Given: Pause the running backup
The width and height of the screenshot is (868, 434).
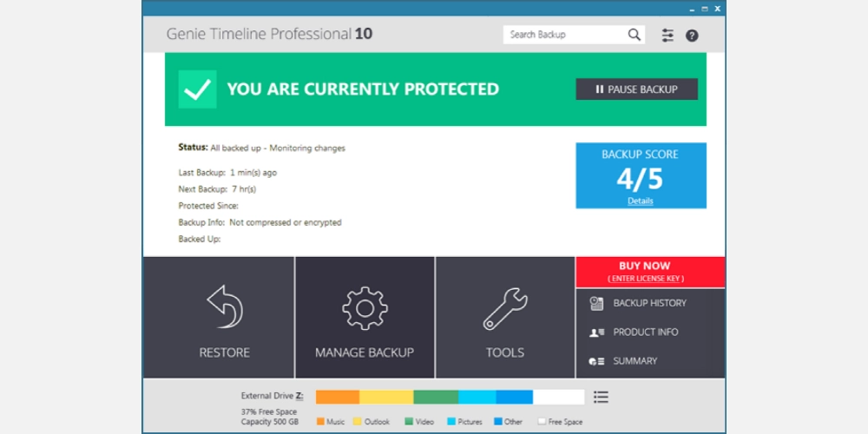Looking at the screenshot, I should (x=636, y=89).
